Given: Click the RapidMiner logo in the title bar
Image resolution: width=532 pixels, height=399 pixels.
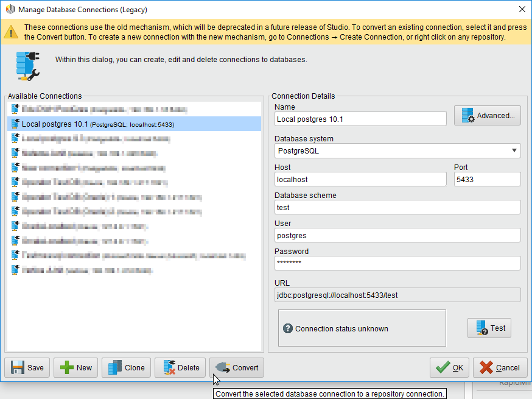Looking at the screenshot, I should coord(10,9).
